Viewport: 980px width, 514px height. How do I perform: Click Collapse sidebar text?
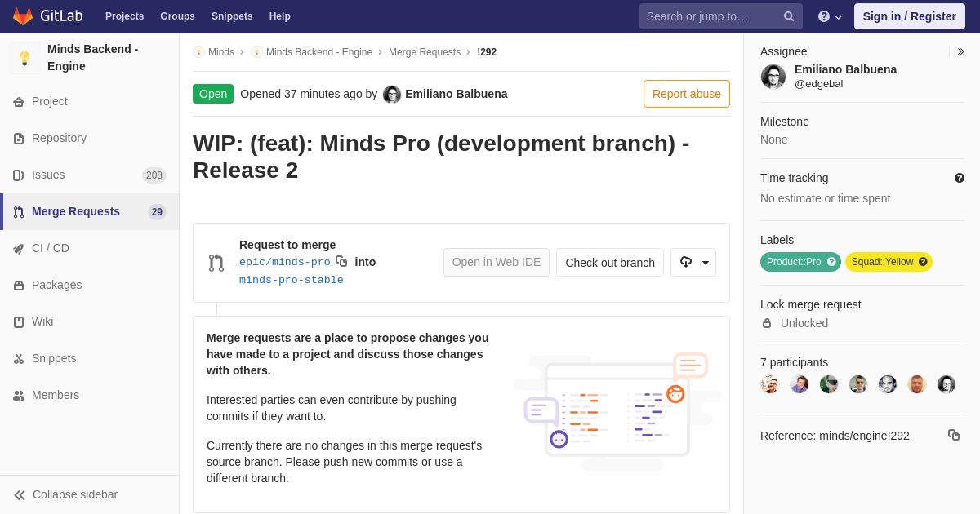[75, 495]
